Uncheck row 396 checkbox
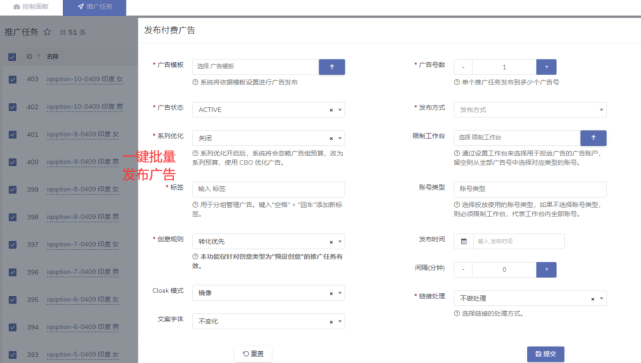 click(13, 272)
